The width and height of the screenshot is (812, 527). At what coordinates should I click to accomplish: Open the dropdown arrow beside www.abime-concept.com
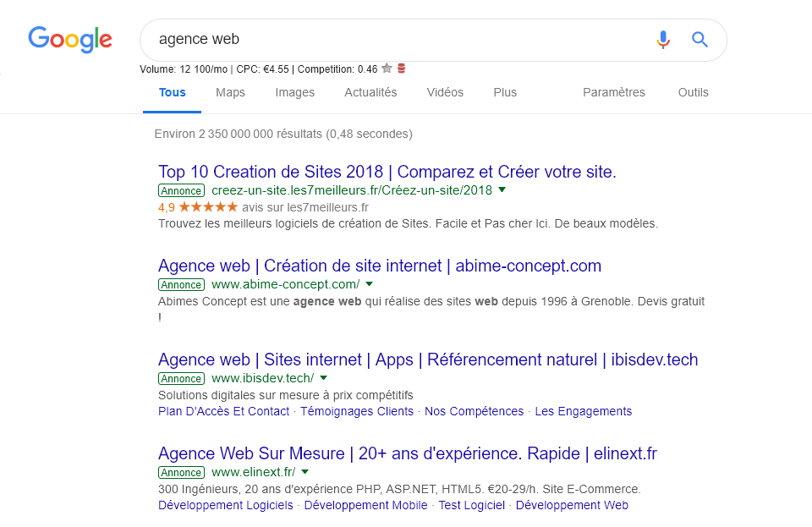(x=370, y=284)
